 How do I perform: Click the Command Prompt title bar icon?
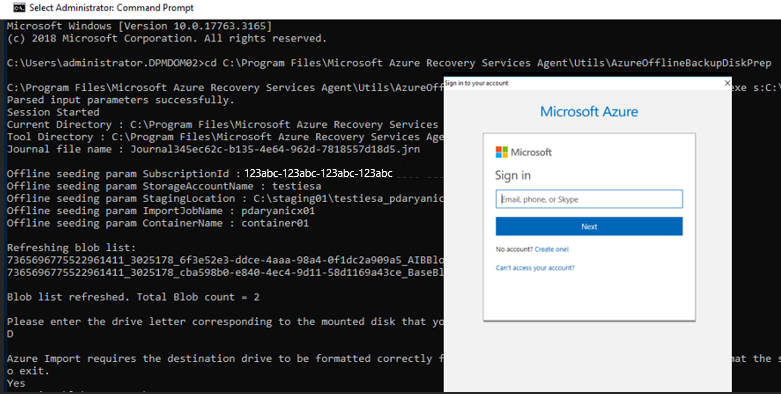pos(19,8)
